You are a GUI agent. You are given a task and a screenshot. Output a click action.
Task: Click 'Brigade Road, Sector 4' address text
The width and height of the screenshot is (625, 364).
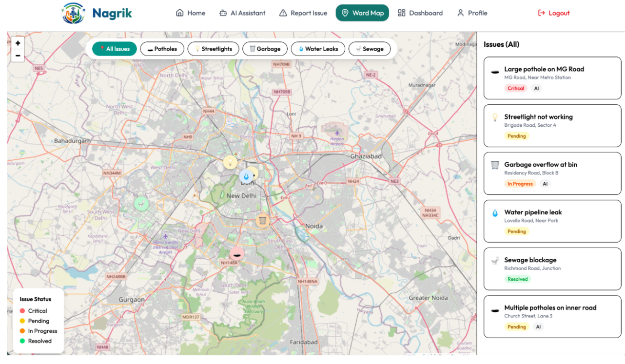pos(530,125)
